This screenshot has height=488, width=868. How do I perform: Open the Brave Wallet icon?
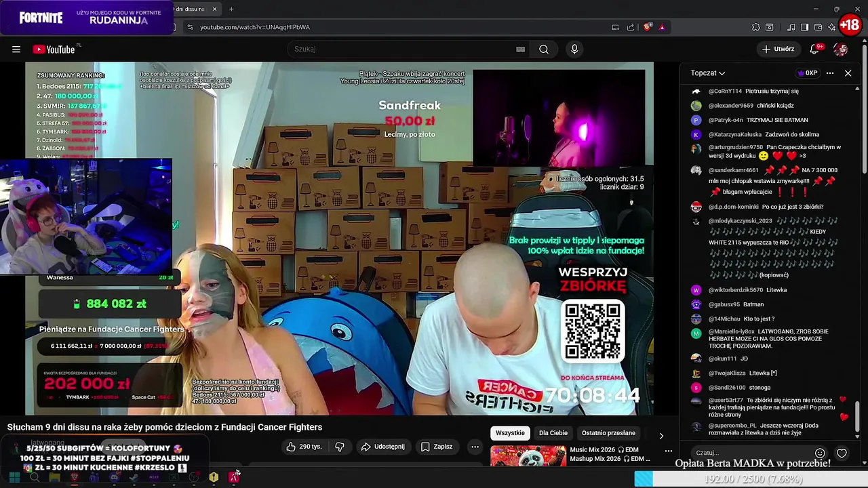coord(818,27)
